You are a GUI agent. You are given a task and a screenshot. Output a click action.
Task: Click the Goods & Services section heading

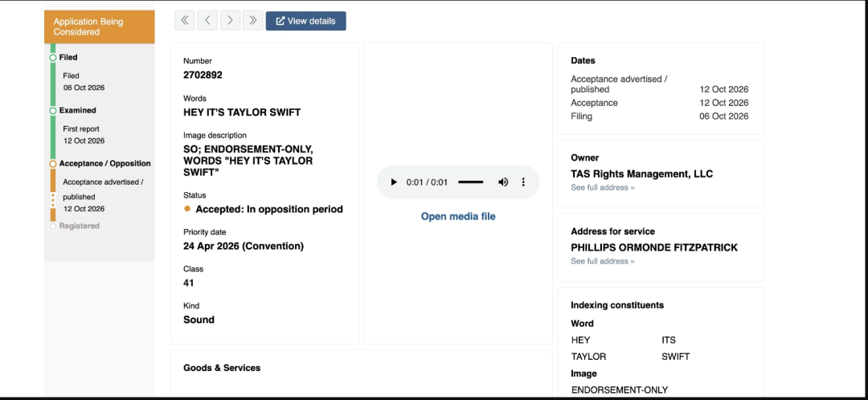pos(222,368)
